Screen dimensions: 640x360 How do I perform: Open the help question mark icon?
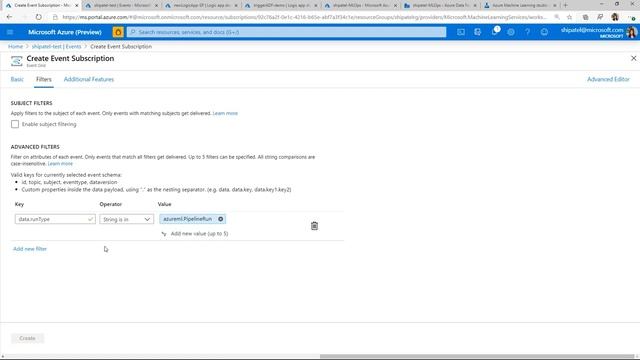click(527, 32)
